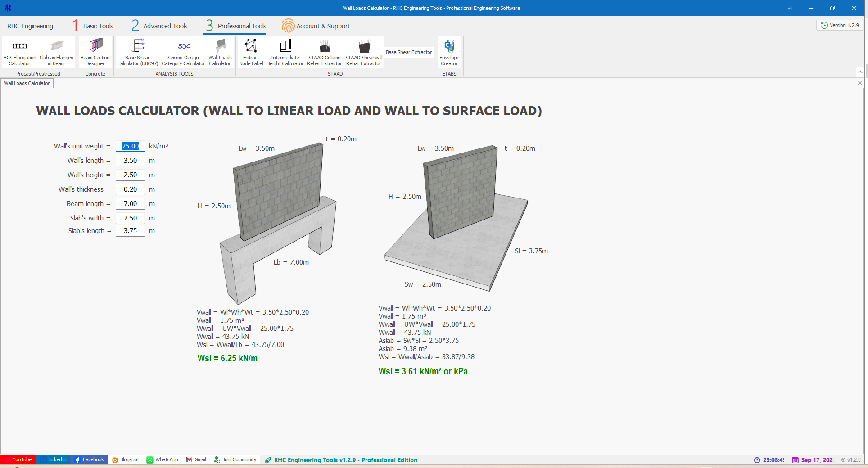Click the Wall's unit weight input field
The width and height of the screenshot is (868, 468).
130,146
